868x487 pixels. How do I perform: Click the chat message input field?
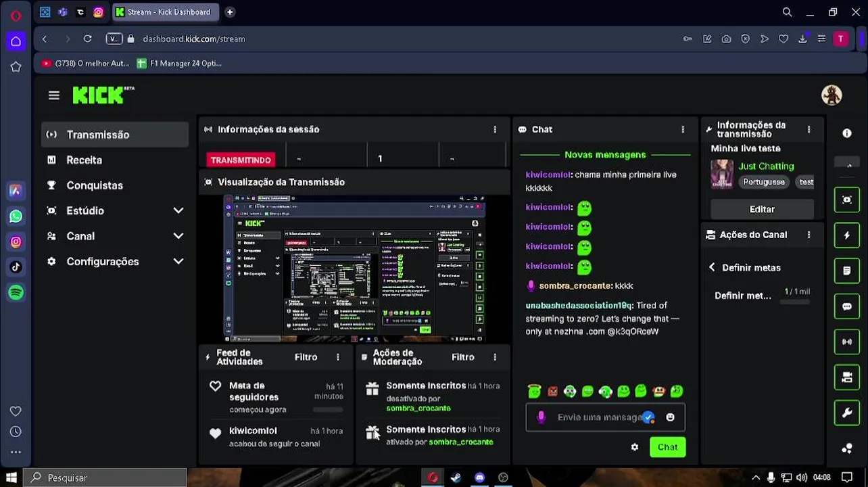(x=606, y=417)
